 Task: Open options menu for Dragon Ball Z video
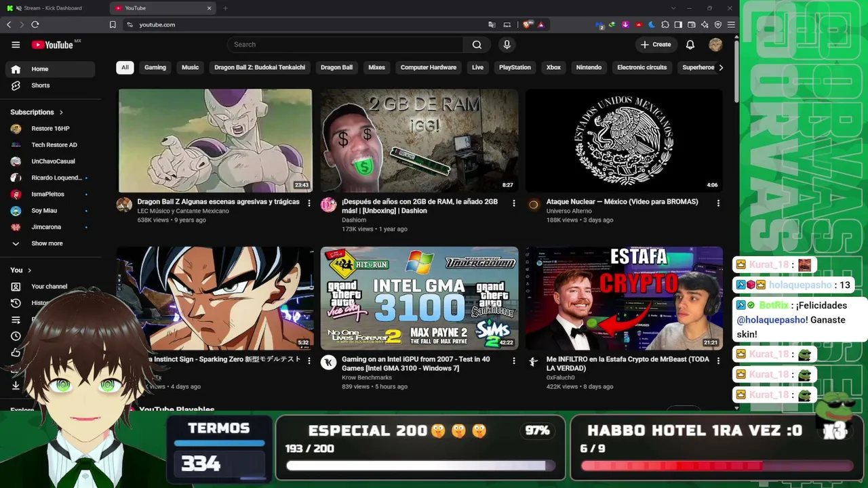(309, 203)
